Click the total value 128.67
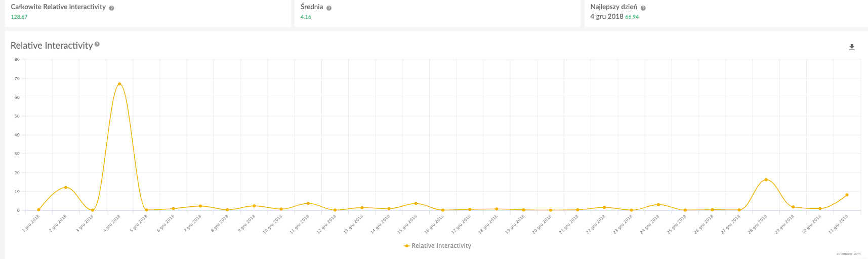This screenshot has height=259, width=868. 19,17
